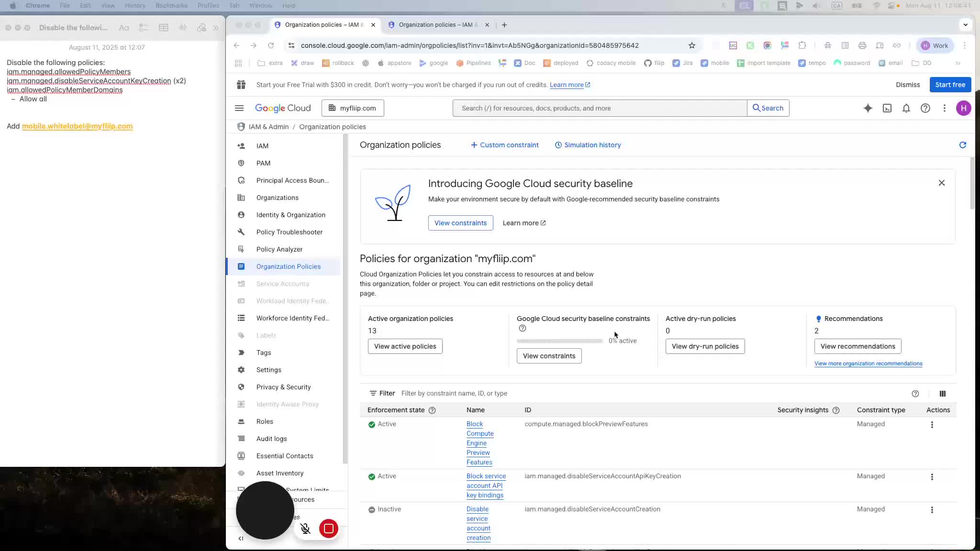Expand the hidden bookmarks overflow chevron
This screenshot has height=551, width=980.
(x=958, y=63)
